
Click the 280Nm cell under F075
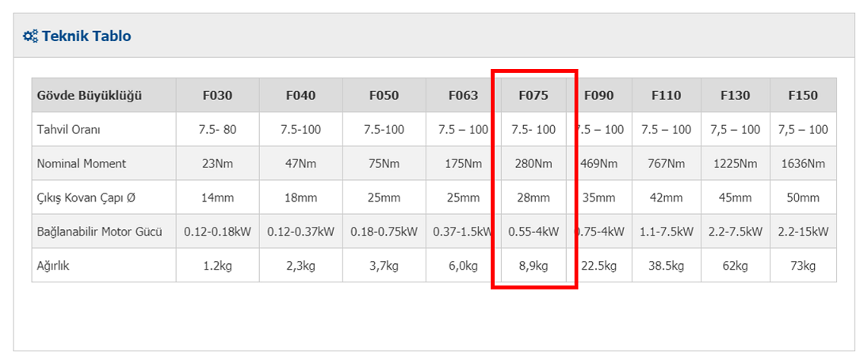point(533,163)
